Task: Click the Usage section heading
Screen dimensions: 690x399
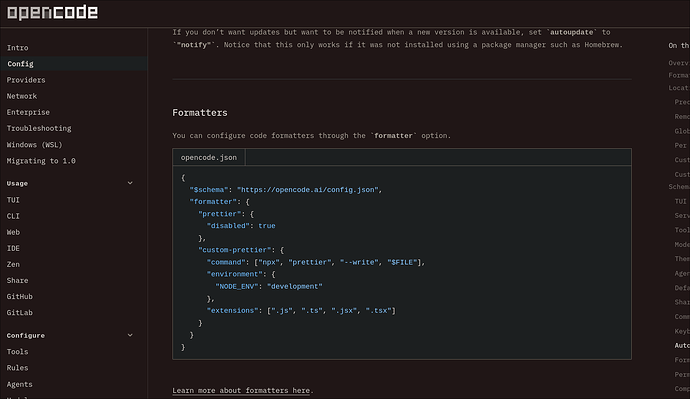Action: click(17, 183)
